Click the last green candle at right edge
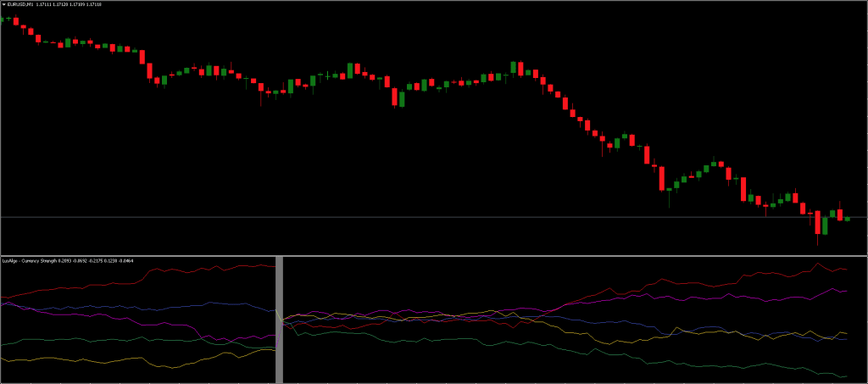Image resolution: width=868 pixels, height=384 pixels. tap(847, 219)
